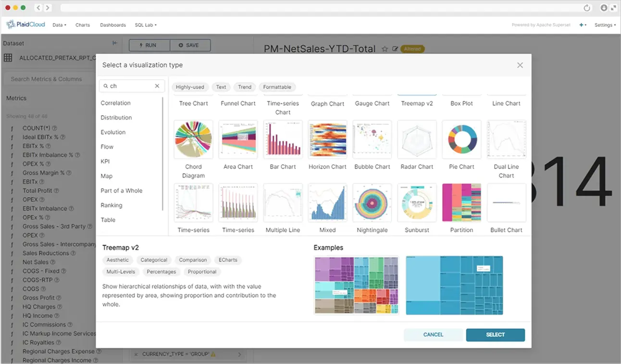Image resolution: width=621 pixels, height=364 pixels.
Task: Click the Tree Chart label
Action: (193, 103)
